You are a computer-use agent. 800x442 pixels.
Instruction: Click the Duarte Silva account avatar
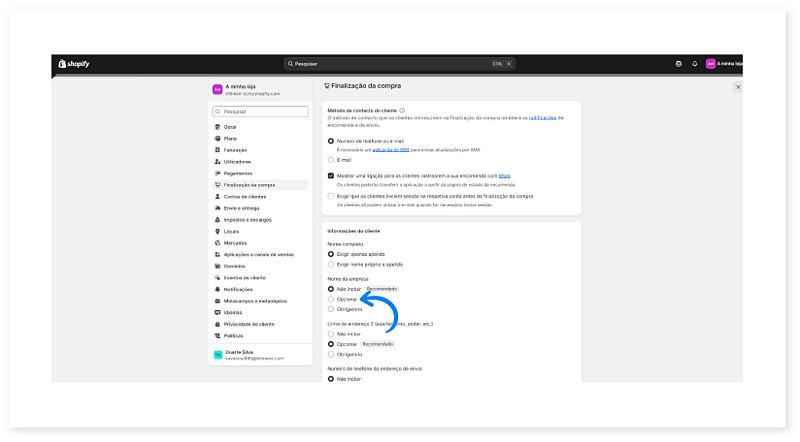click(217, 355)
